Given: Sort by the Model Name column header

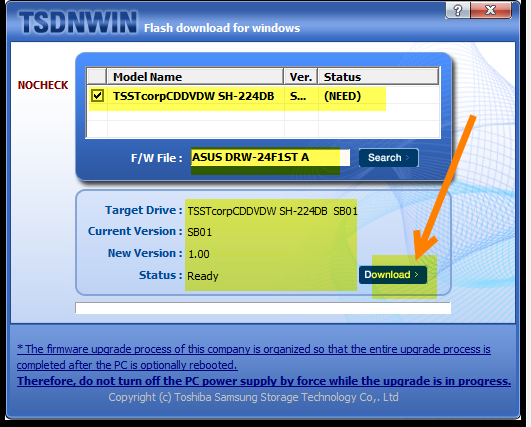Looking at the screenshot, I should 195,77.
